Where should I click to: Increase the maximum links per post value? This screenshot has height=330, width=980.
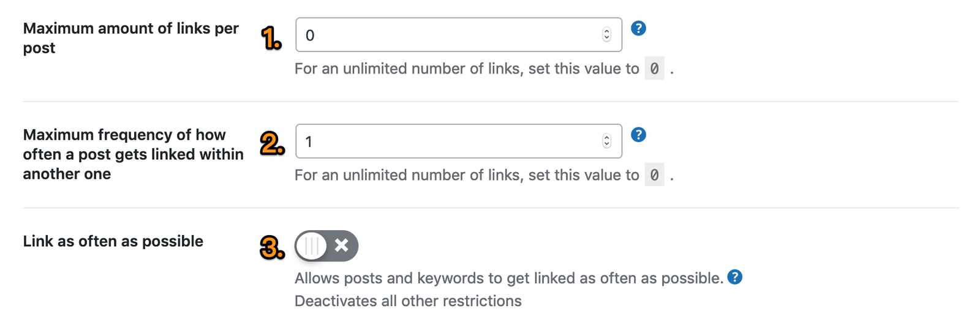coord(606,31)
